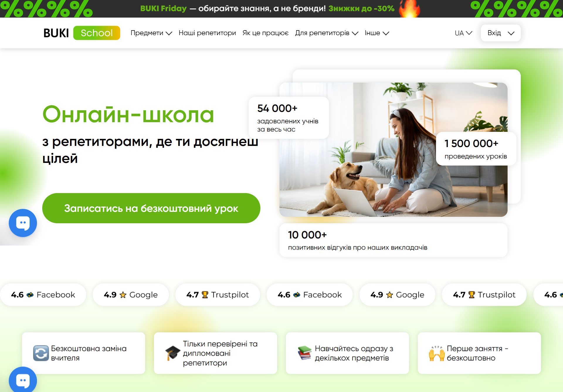Open Наші репетитори page
The image size is (563, 392).
[x=207, y=33]
